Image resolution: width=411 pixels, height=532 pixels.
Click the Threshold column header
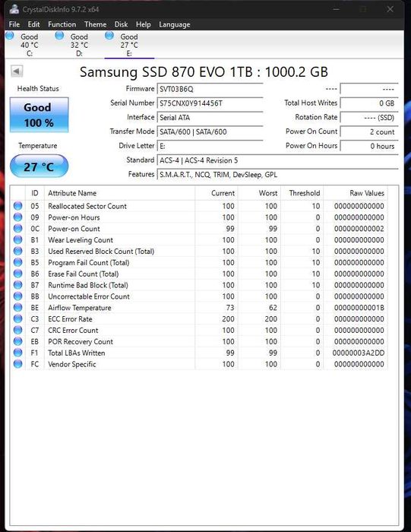302,193
